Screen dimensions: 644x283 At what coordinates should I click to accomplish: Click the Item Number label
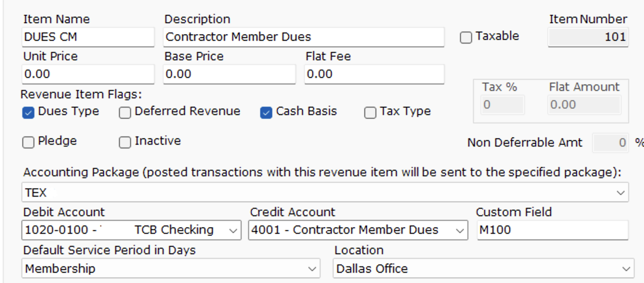pyautogui.click(x=588, y=19)
